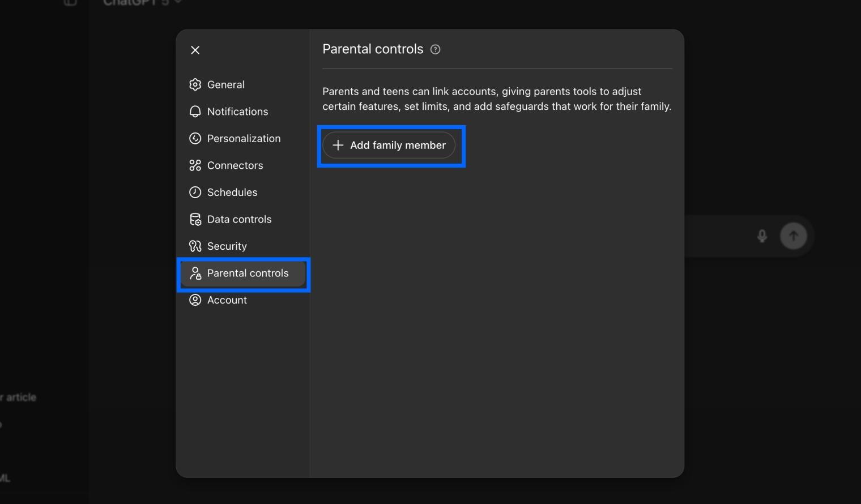Close the settings dialog with the X

tap(195, 50)
